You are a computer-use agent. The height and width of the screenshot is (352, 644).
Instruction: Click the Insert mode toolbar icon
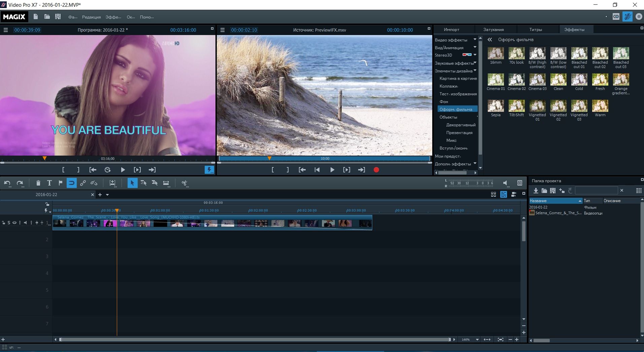(x=112, y=183)
